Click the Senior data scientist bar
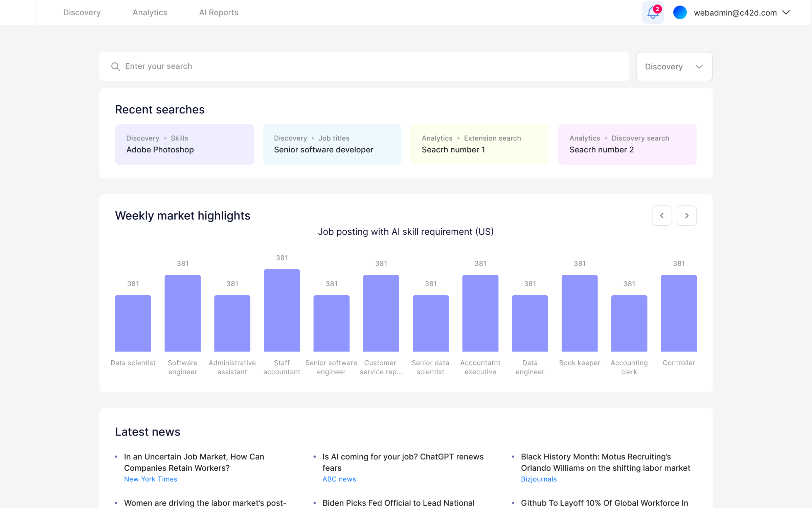 click(x=431, y=323)
